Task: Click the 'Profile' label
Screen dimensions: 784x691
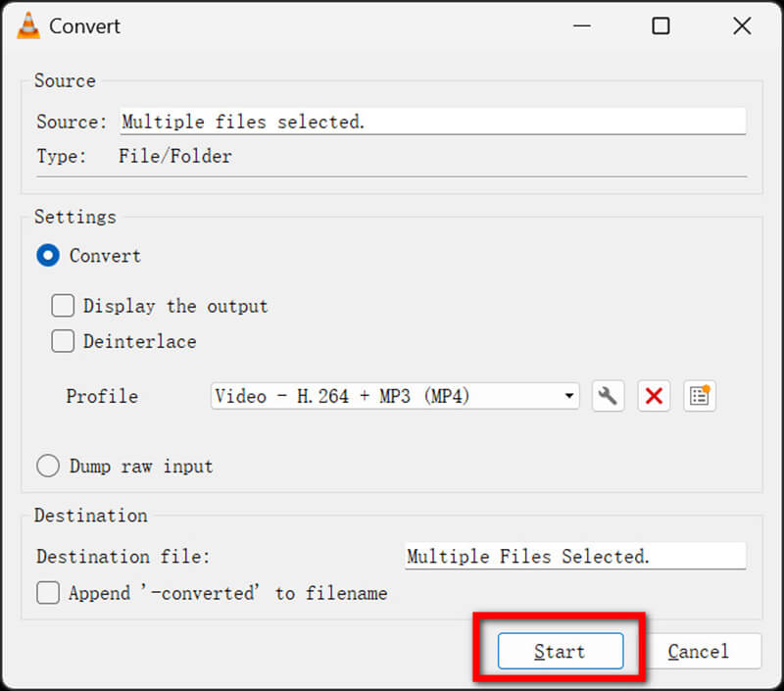Action: click(102, 397)
